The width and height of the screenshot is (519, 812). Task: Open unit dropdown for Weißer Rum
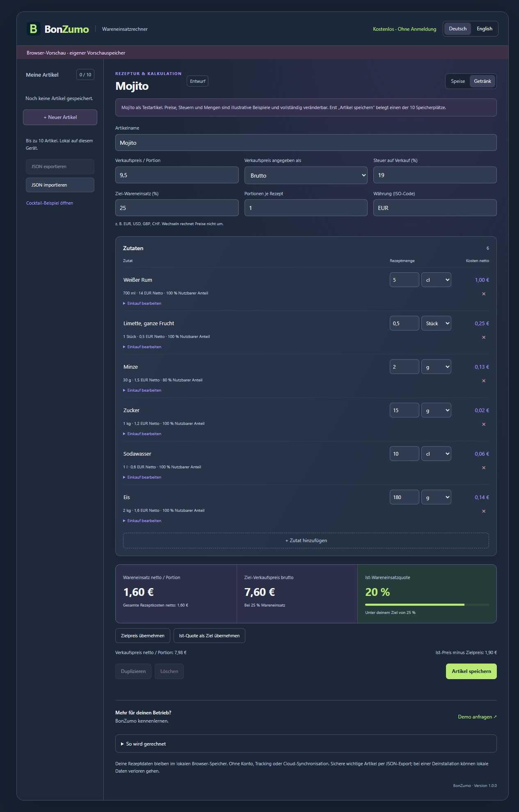(x=436, y=280)
